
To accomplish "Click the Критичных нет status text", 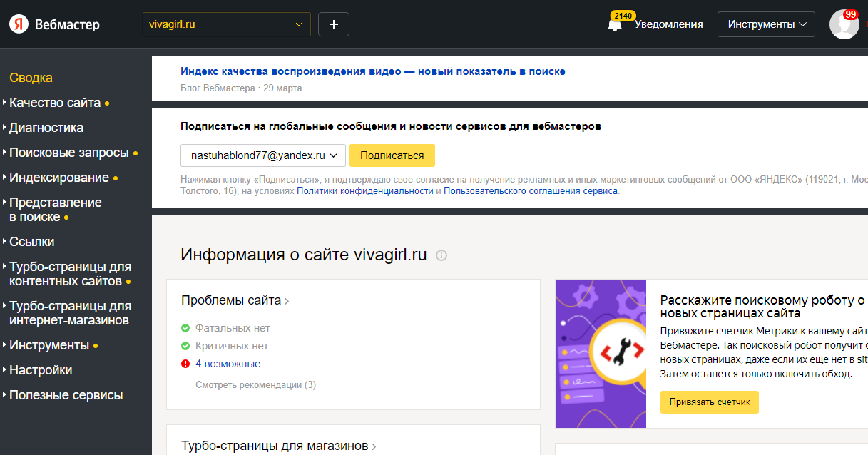I will [232, 346].
